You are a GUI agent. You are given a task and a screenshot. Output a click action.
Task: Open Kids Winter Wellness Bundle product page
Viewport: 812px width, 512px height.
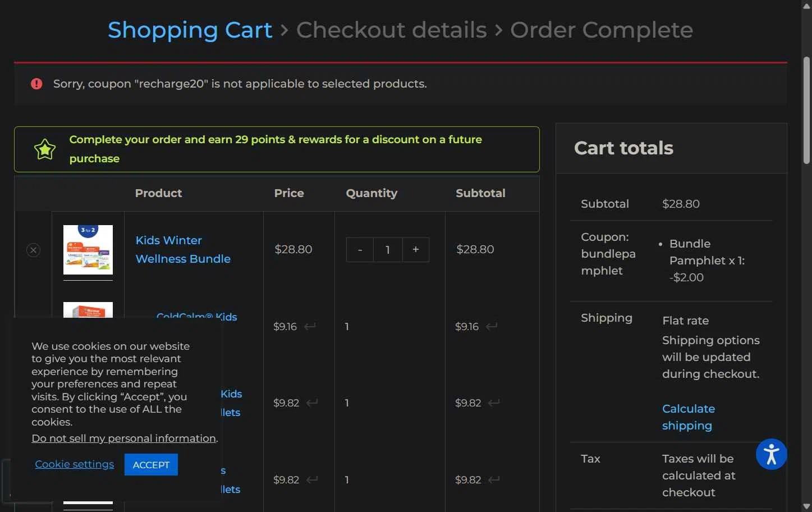click(x=183, y=249)
